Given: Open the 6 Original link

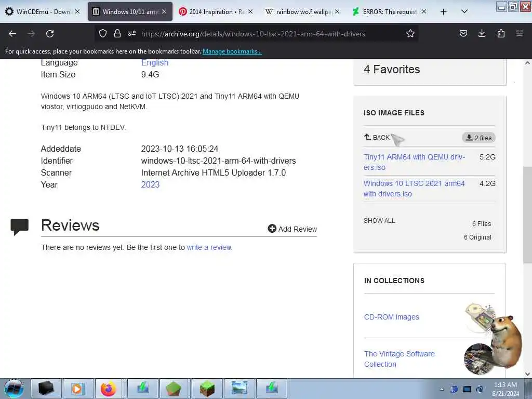Looking at the screenshot, I should coord(478,237).
